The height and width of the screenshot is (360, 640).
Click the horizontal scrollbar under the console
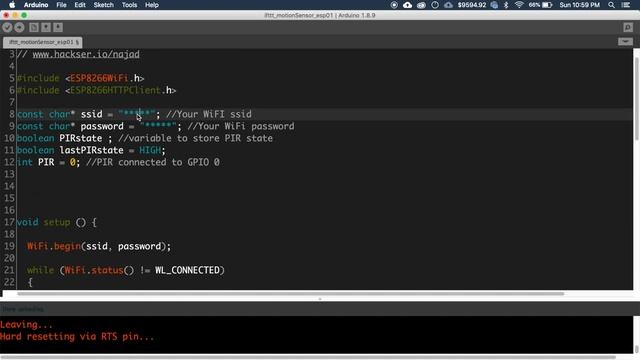pyautogui.click(x=308, y=357)
